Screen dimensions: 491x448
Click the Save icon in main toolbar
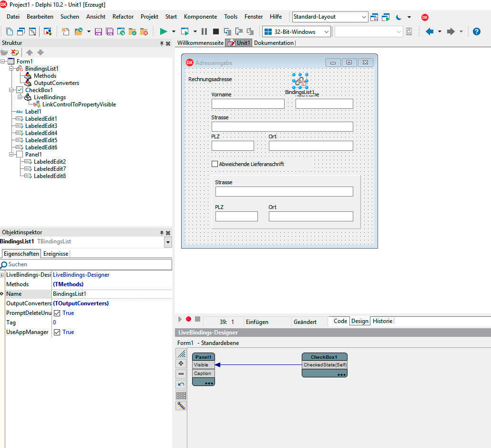point(98,31)
